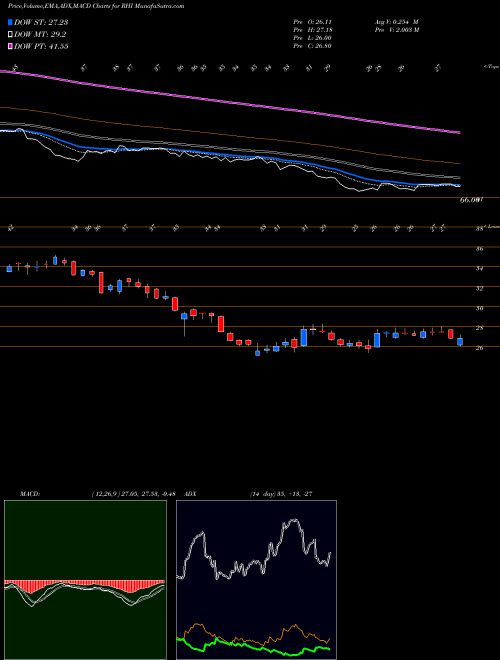Viewport: 500px width, 660px height.
Task: Click the white DOW MT legend swatch
Action: (x=10, y=35)
